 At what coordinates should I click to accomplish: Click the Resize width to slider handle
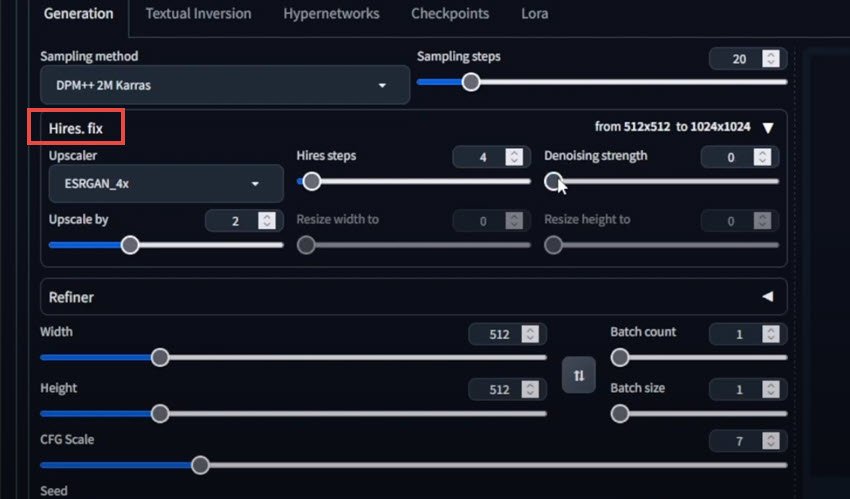point(306,245)
